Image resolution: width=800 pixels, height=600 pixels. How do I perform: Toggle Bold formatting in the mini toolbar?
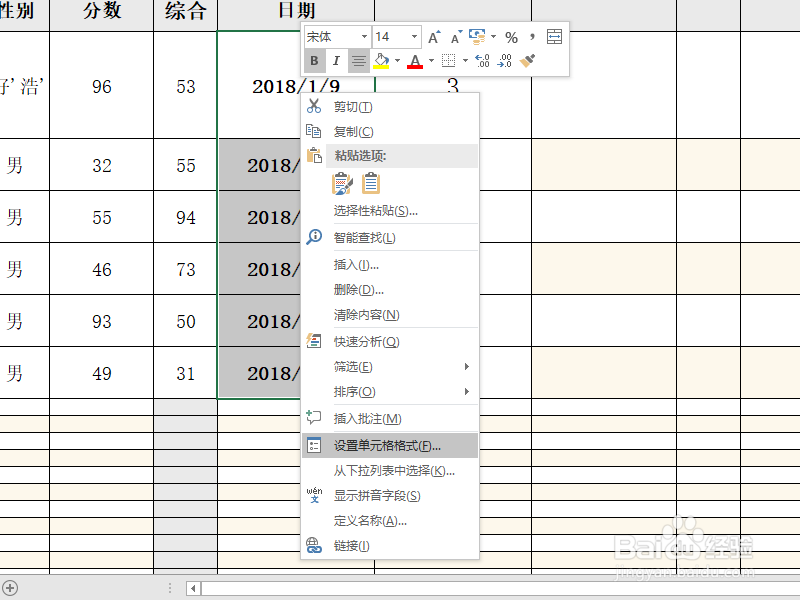point(312,60)
